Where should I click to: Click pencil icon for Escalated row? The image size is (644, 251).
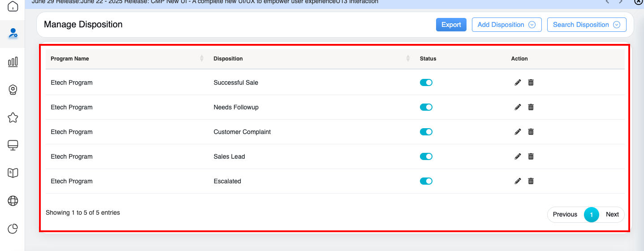coord(518,181)
